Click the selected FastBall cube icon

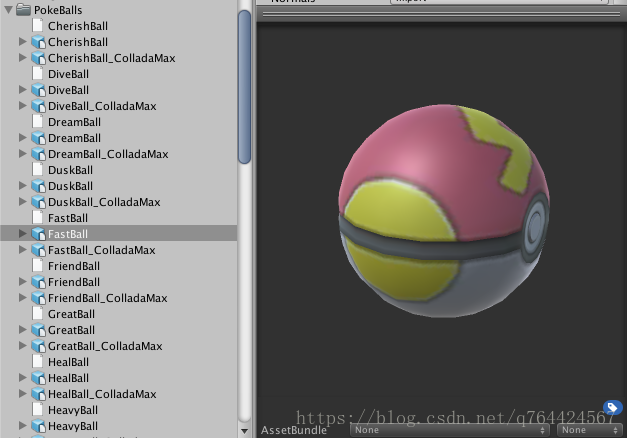click(38, 234)
